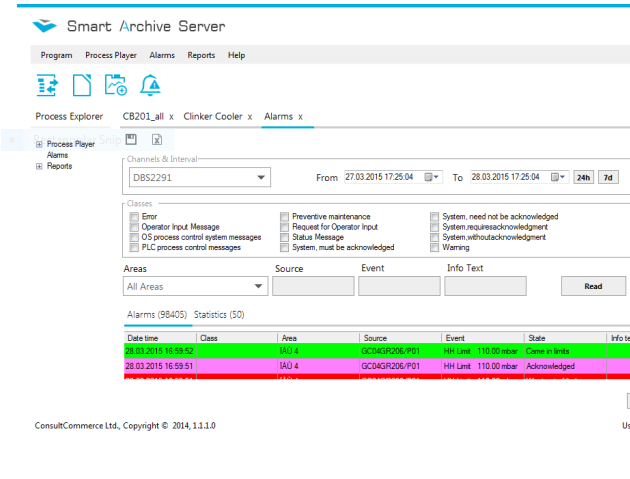This screenshot has height=479, width=630.
Task: Check System,requiresacknowledgment box
Action: click(x=434, y=227)
